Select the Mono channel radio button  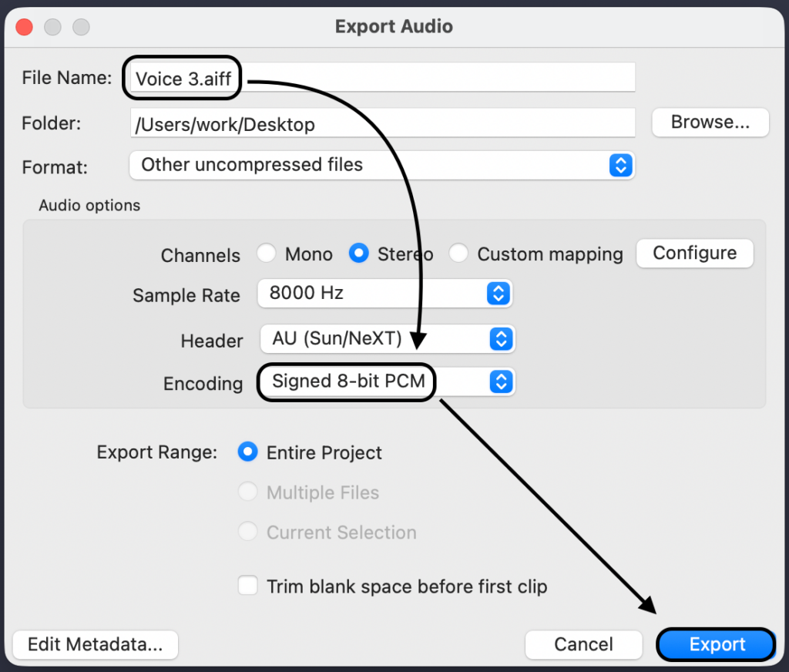coord(267,254)
